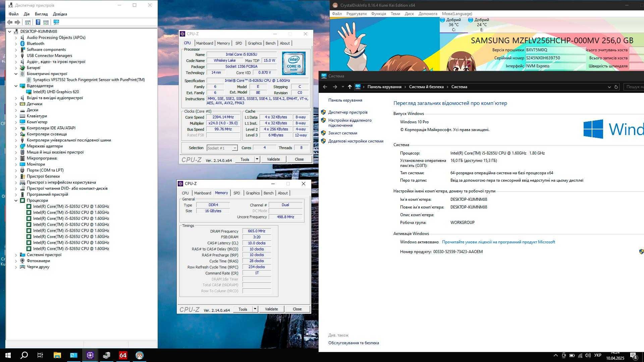Click up arrow in System window navigation

pyautogui.click(x=350, y=87)
